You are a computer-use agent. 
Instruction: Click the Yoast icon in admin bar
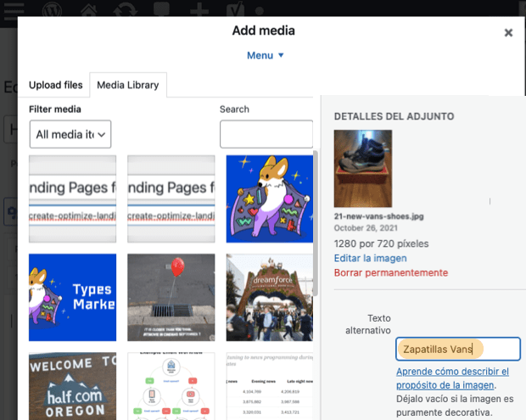tap(235, 9)
